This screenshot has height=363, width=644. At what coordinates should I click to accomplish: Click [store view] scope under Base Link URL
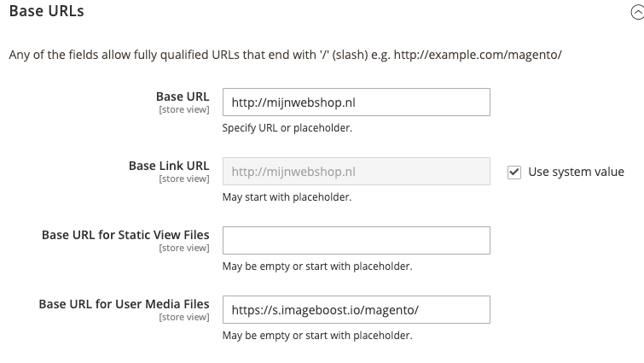pos(184,179)
